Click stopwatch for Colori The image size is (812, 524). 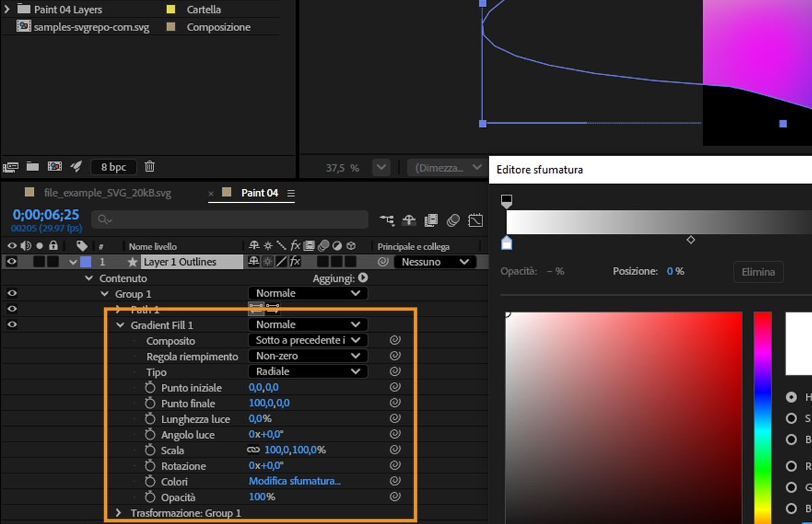(x=150, y=481)
